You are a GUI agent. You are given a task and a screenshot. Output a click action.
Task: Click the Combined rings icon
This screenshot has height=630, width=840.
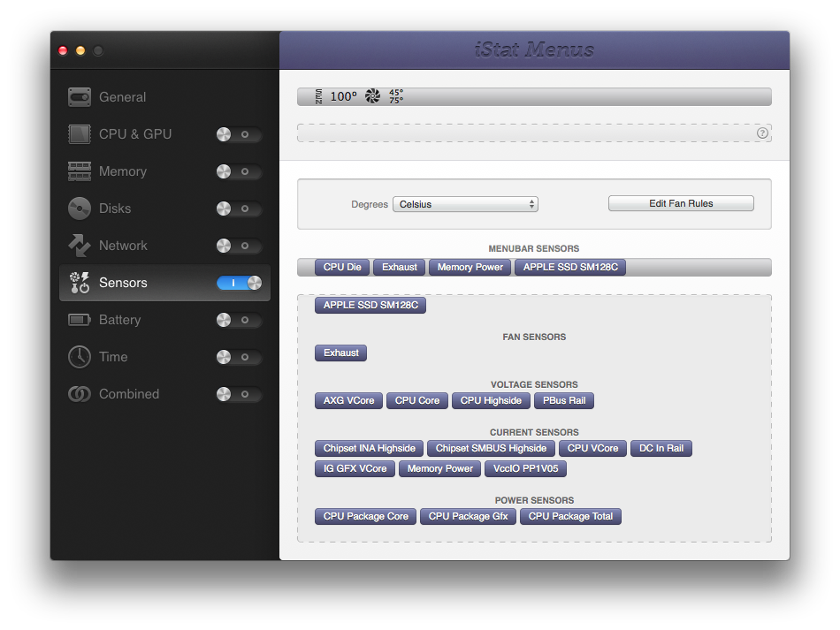pyautogui.click(x=80, y=394)
